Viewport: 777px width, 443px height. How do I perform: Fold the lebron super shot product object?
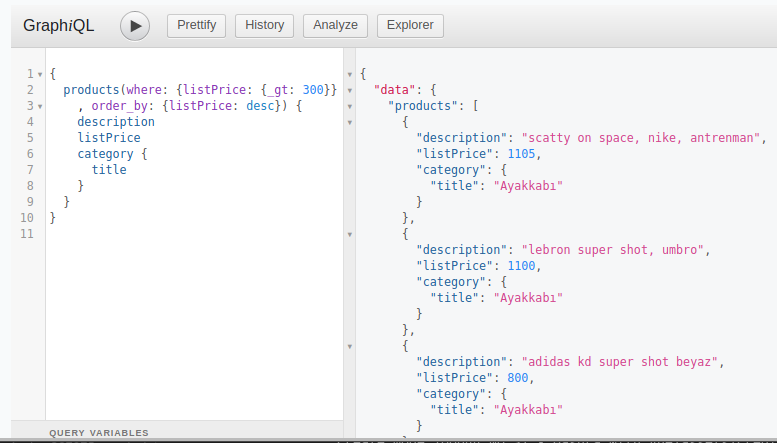tap(349, 234)
